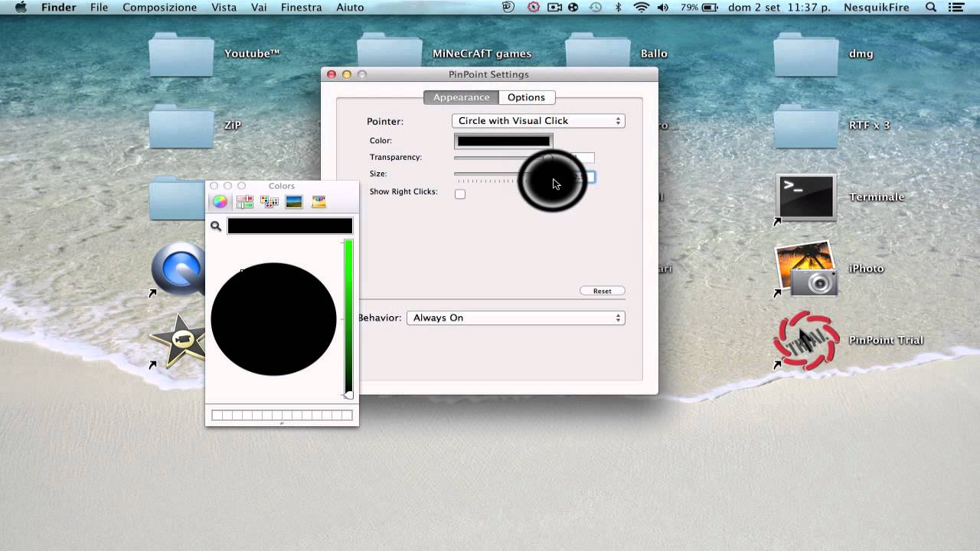This screenshot has width=980, height=551.
Task: Switch to crayons mode in Colors
Action: [318, 202]
